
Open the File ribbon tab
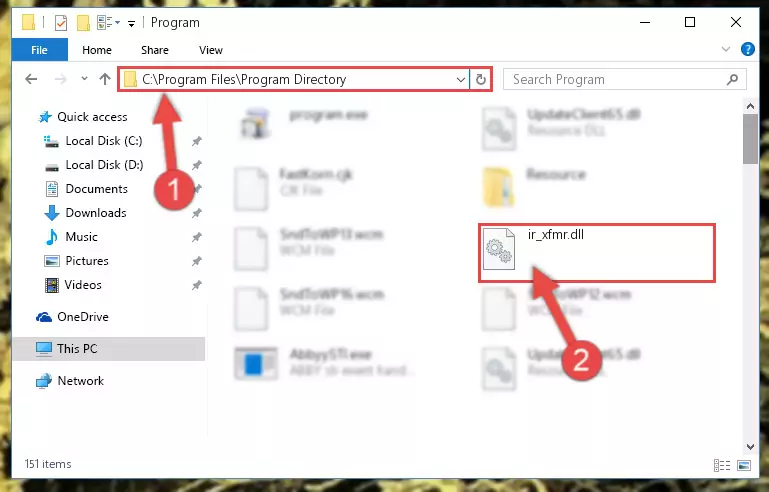coord(39,50)
